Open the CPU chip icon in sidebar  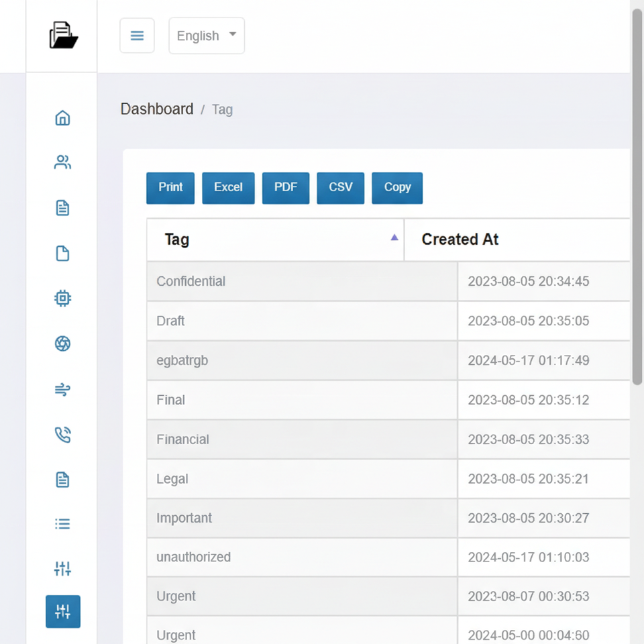click(x=62, y=298)
